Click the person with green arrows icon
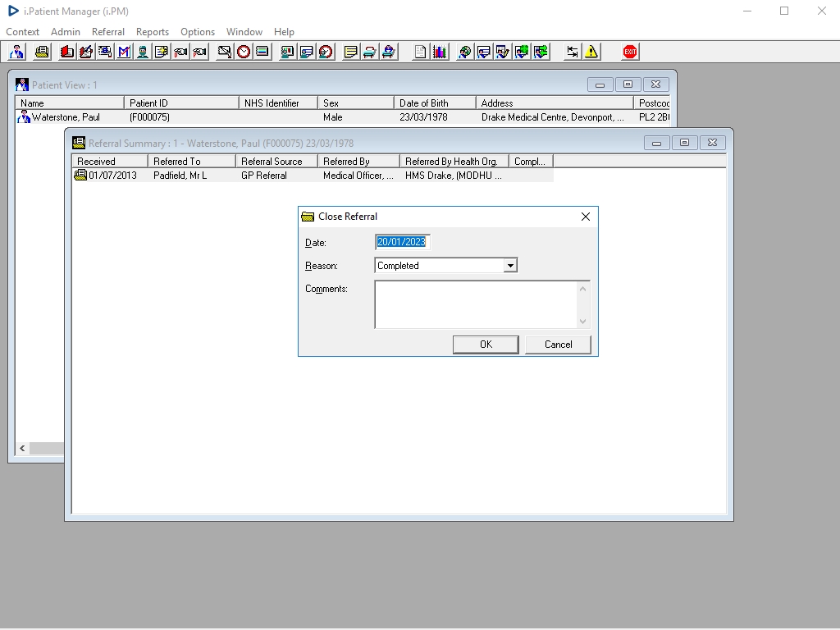The height and width of the screenshot is (630, 840). (541, 52)
